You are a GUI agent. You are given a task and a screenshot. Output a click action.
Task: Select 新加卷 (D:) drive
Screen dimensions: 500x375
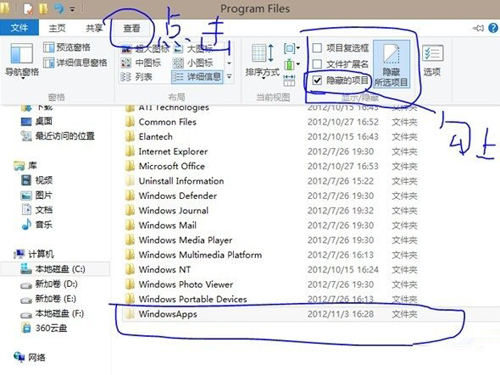point(49,284)
